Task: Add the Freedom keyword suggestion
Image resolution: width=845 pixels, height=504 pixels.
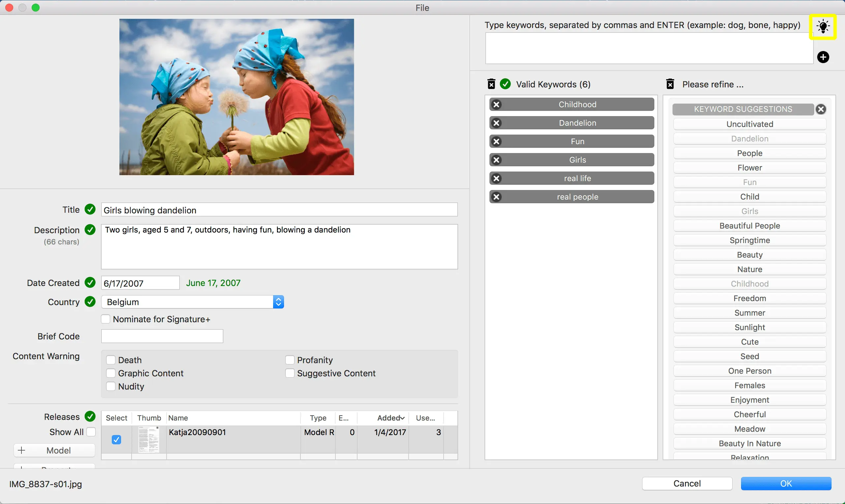Action: coord(750,298)
